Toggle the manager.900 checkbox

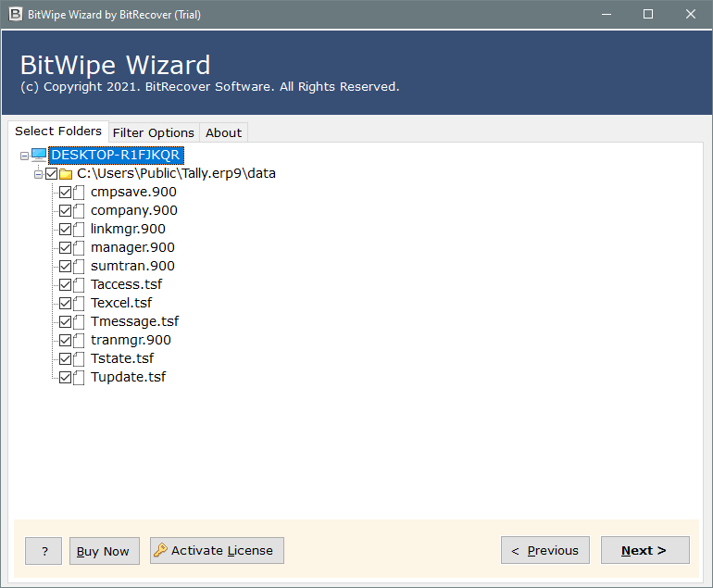[65, 248]
